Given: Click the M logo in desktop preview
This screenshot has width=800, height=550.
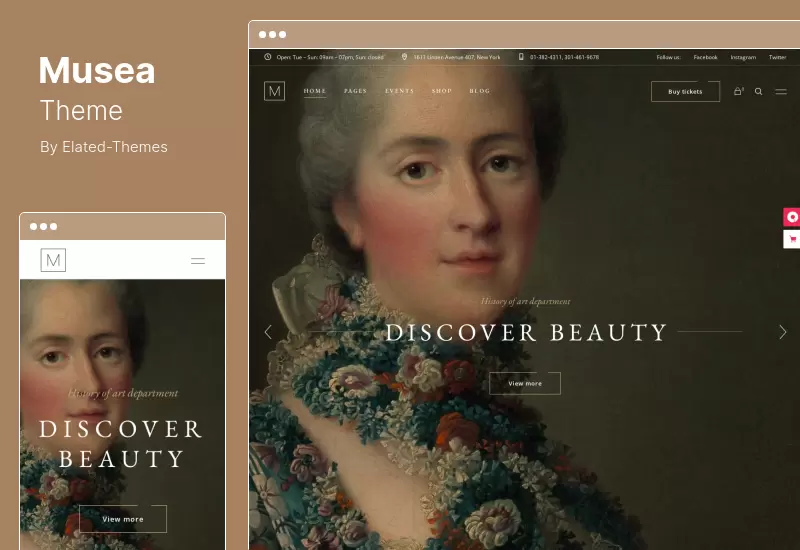Looking at the screenshot, I should (x=274, y=91).
